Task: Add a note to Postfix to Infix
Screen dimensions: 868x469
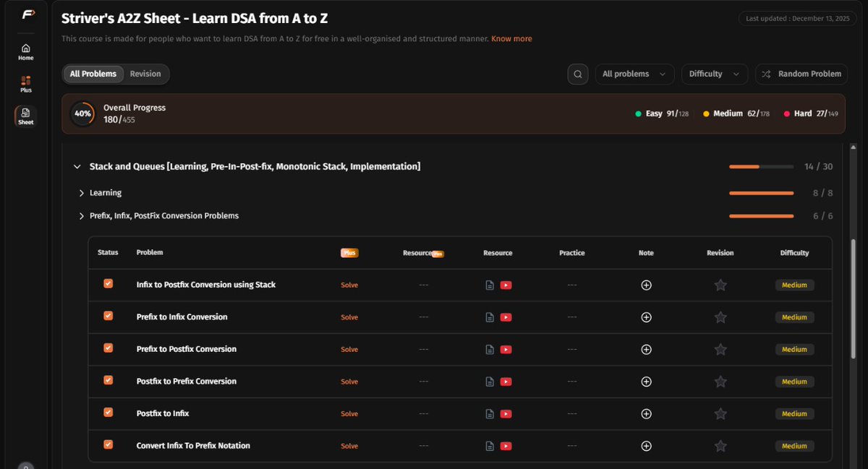Action: (x=647, y=414)
